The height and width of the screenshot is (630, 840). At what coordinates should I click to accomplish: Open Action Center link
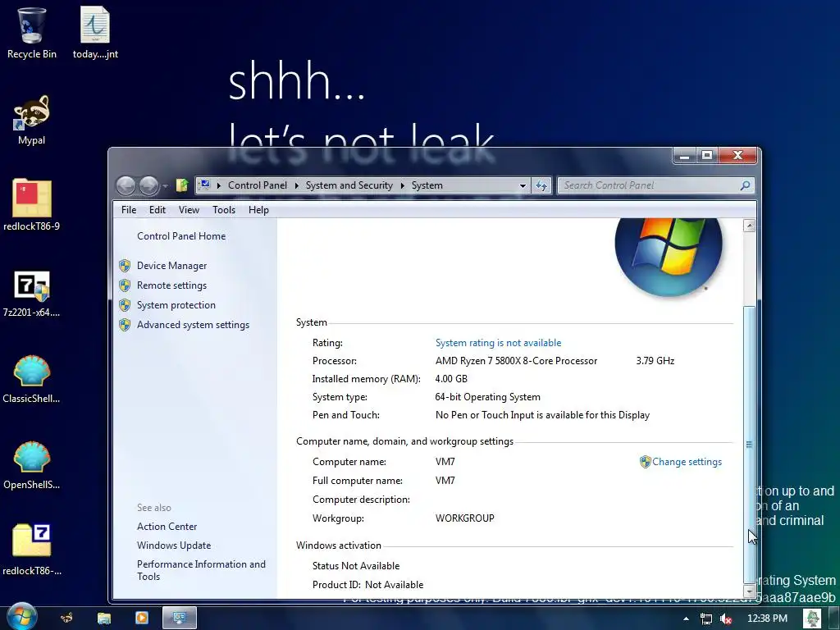click(167, 527)
